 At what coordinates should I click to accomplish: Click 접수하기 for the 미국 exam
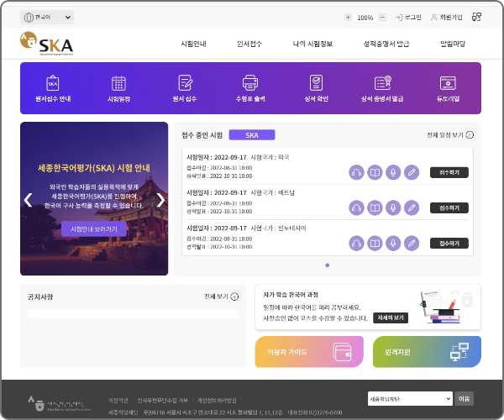pyautogui.click(x=449, y=172)
